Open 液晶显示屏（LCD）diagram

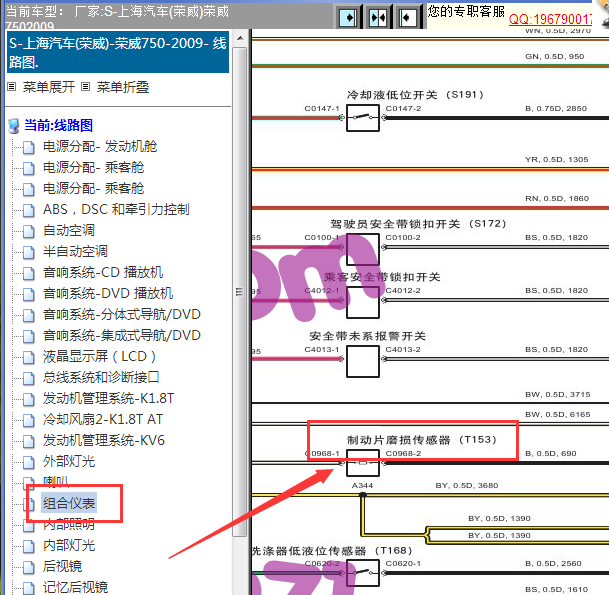tap(100, 356)
